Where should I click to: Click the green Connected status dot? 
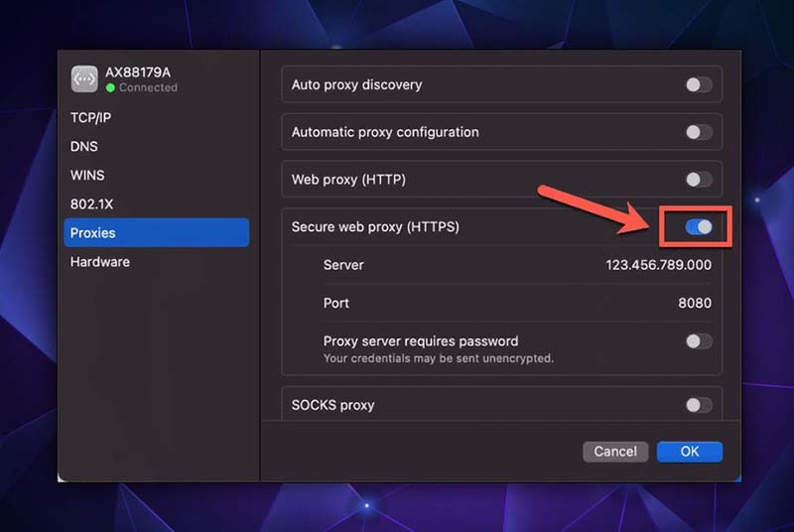click(x=111, y=88)
